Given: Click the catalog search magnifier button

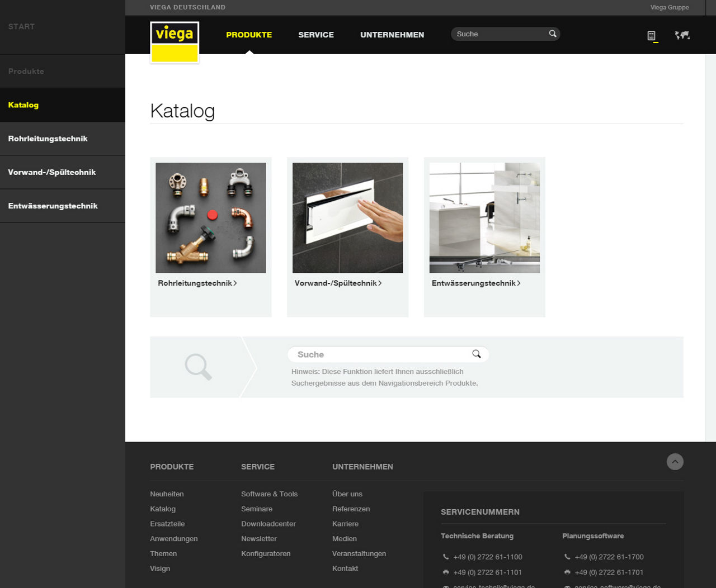Looking at the screenshot, I should click(x=477, y=354).
